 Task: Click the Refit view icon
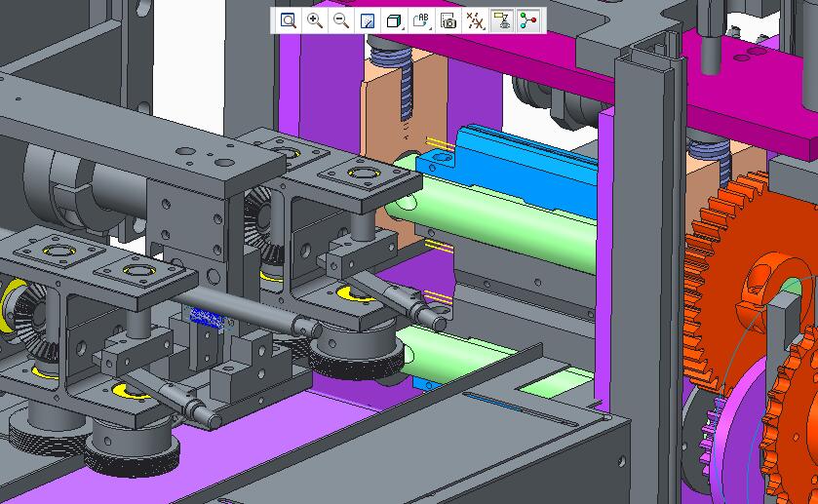pos(289,20)
